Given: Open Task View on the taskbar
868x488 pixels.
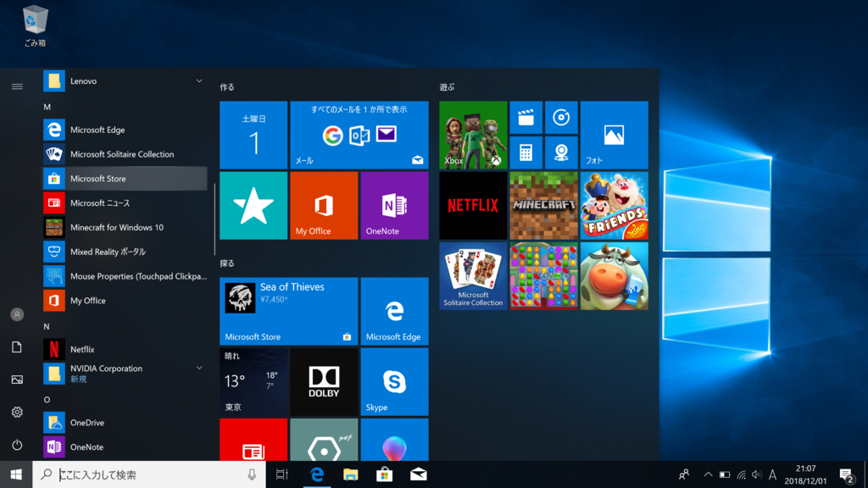Looking at the screenshot, I should pyautogui.click(x=282, y=474).
